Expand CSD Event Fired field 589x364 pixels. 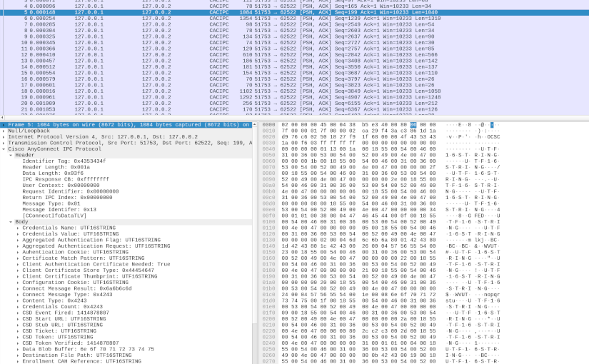[x=18, y=313]
